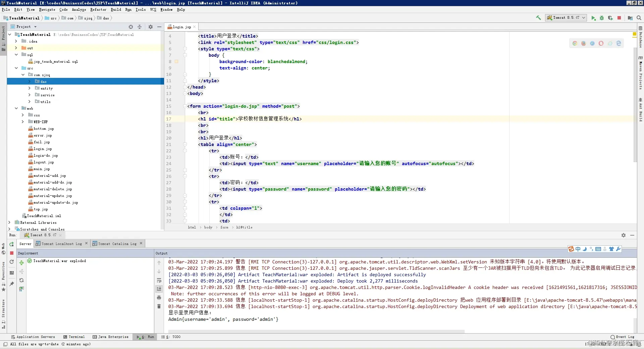The image size is (644, 349).
Task: Open the Java Enterprise tool window
Action: (x=110, y=337)
